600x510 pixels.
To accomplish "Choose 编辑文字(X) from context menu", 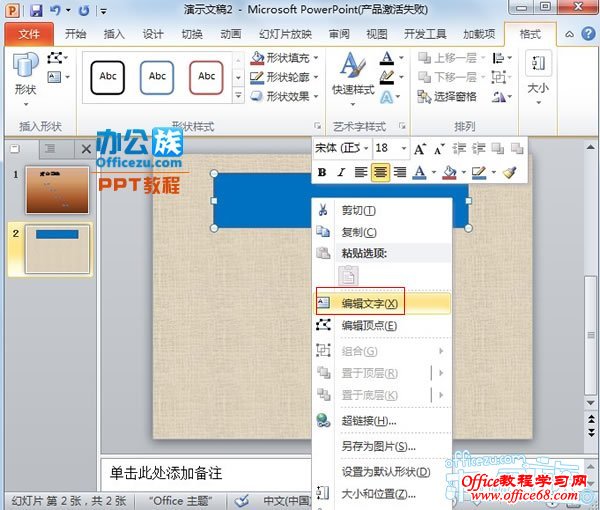I will point(369,303).
